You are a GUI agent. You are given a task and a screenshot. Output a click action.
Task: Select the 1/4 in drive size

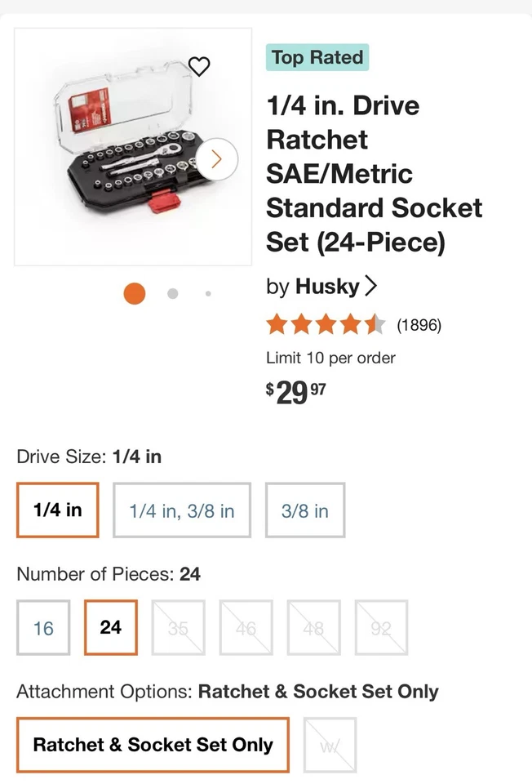57,510
